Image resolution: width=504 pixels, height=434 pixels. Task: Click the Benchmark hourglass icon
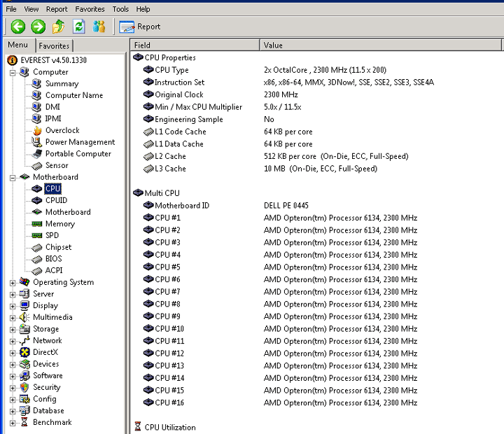(24, 422)
